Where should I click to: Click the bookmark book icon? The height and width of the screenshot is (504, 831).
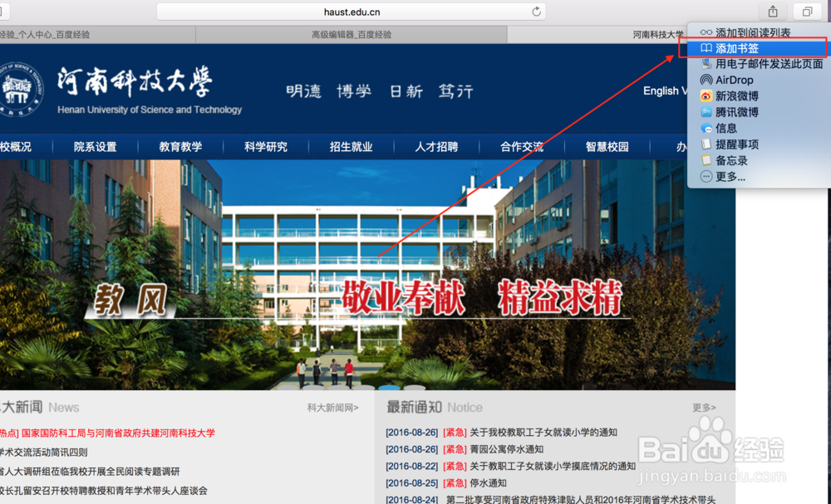pyautogui.click(x=706, y=48)
